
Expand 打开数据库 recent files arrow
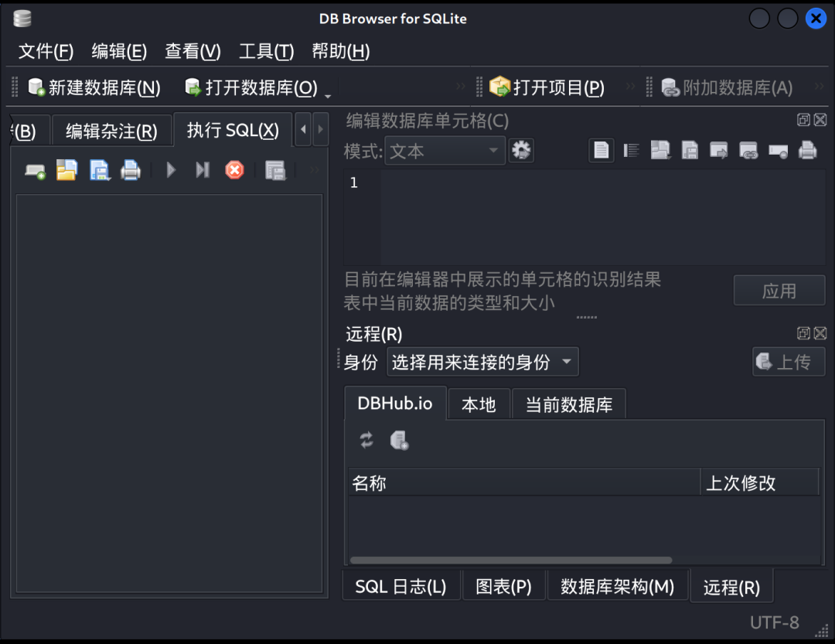pos(328,95)
